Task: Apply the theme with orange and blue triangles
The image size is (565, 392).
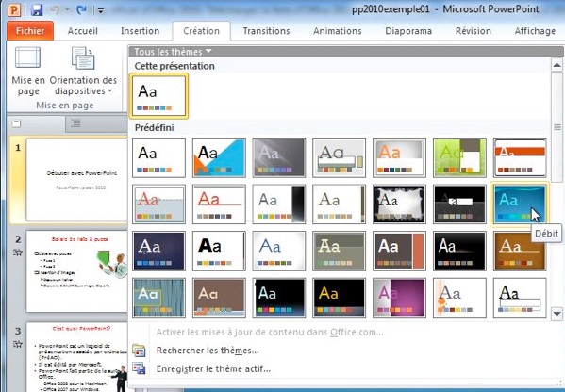Action: 219,157
